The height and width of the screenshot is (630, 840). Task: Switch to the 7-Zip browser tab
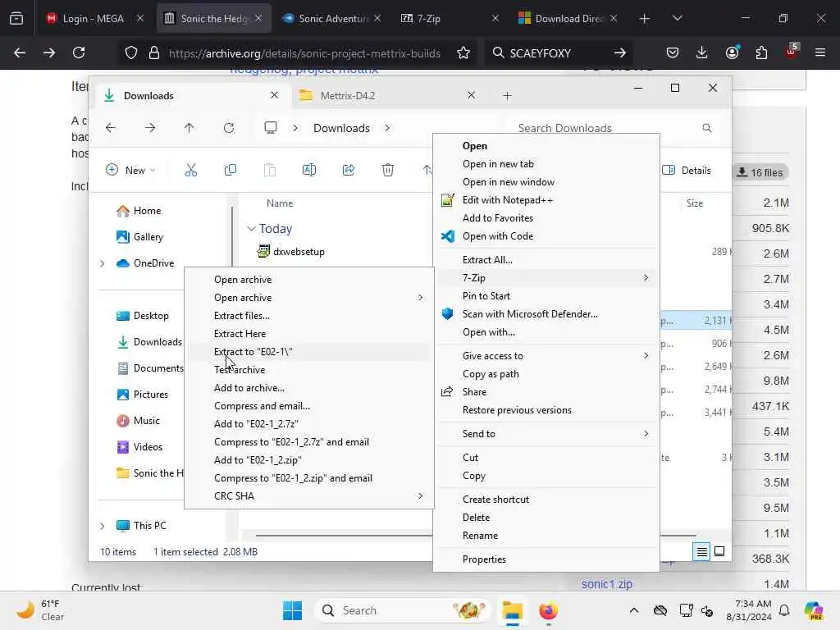point(449,18)
